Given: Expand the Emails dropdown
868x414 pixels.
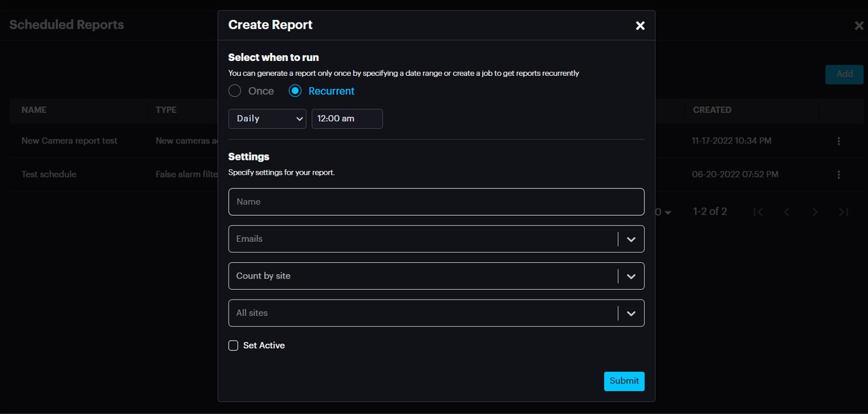Looking at the screenshot, I should pos(631,239).
